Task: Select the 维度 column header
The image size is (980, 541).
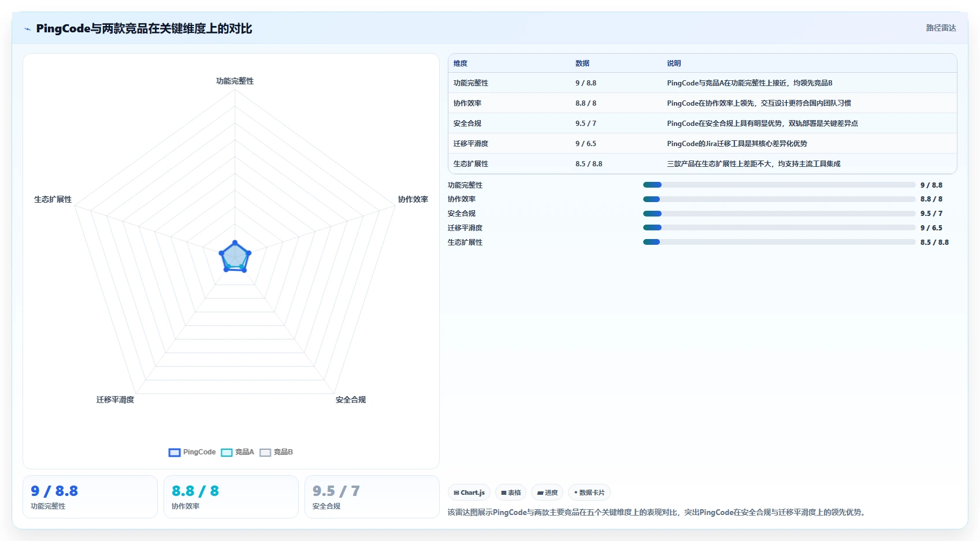Action: 461,64
